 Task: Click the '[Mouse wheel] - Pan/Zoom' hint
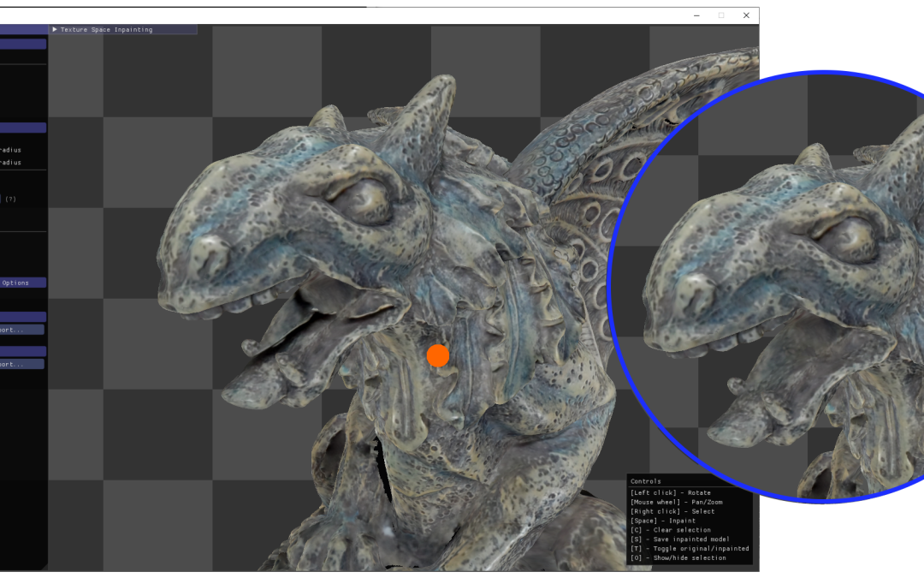click(676, 502)
